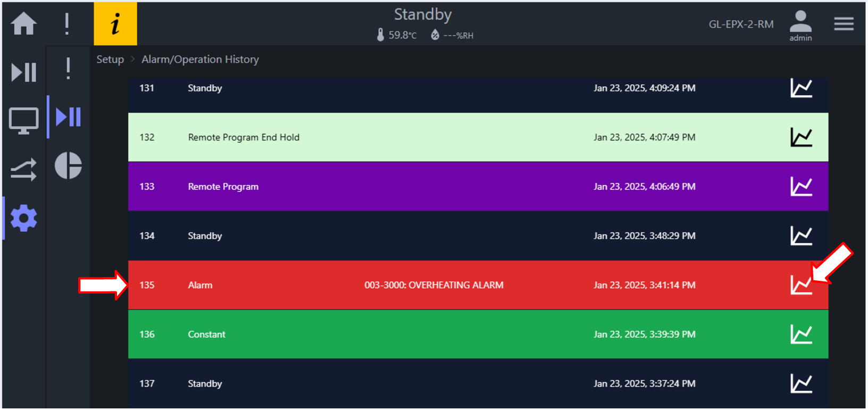Click the 59.8°C temperature reading
Screen dimensions: 868x410
(403, 35)
